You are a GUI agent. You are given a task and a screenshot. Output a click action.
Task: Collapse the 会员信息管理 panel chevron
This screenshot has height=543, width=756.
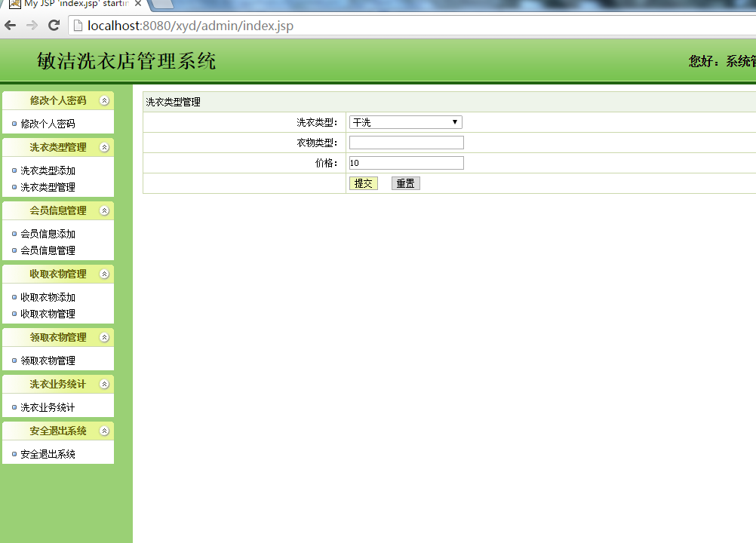click(104, 210)
